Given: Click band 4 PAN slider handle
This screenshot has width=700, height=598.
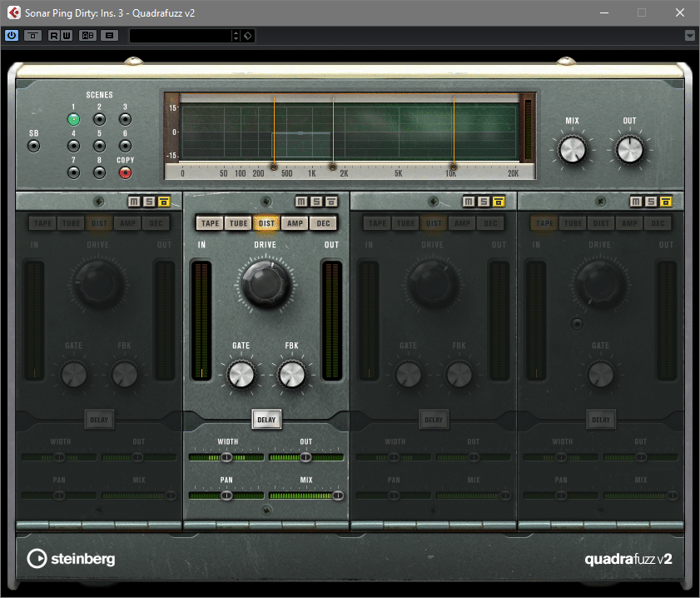Looking at the screenshot, I should pos(561,496).
